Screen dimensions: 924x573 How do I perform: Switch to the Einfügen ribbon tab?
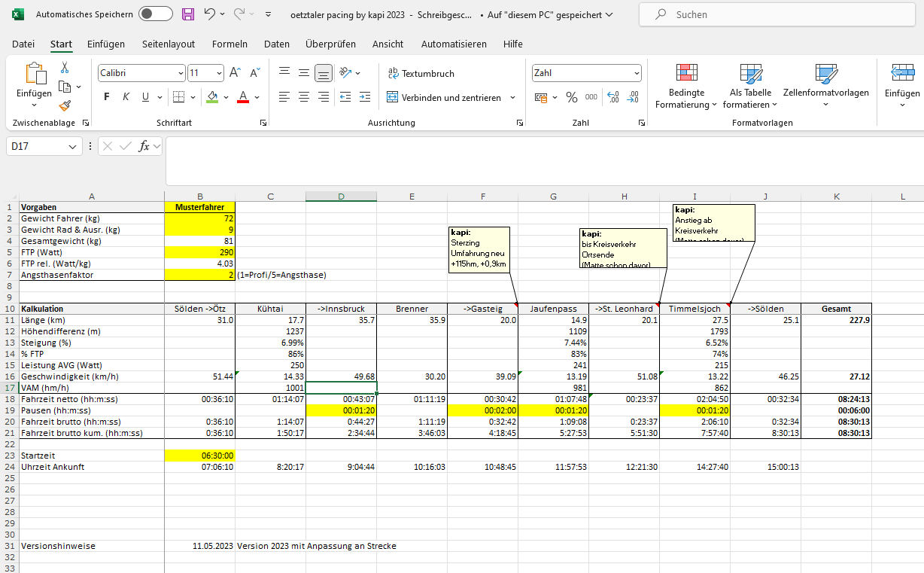coord(106,44)
